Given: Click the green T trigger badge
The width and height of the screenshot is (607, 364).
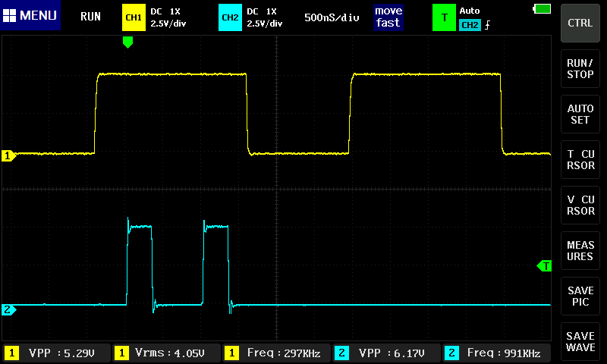Looking at the screenshot, I should point(444,17).
